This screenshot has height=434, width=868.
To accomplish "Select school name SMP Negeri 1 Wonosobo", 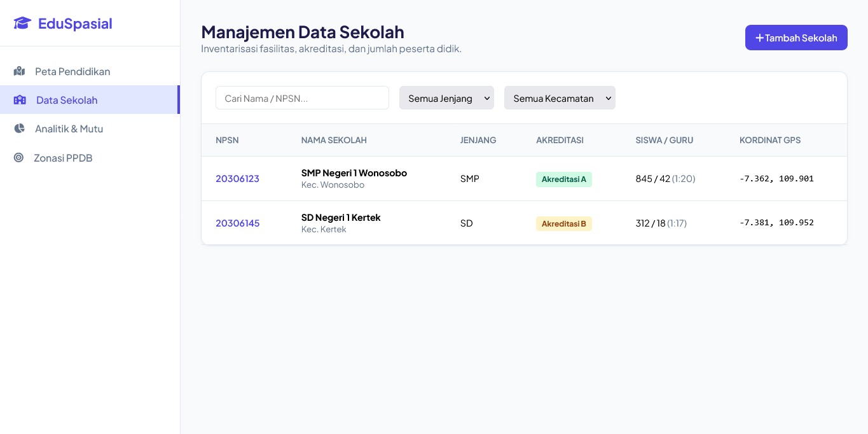I will [354, 173].
